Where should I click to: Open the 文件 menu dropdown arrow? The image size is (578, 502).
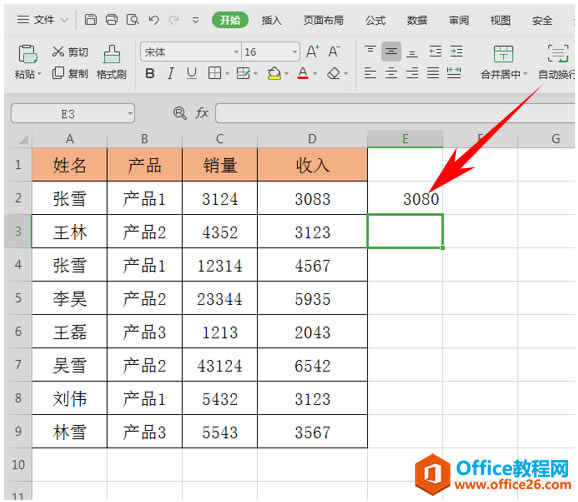(x=65, y=20)
